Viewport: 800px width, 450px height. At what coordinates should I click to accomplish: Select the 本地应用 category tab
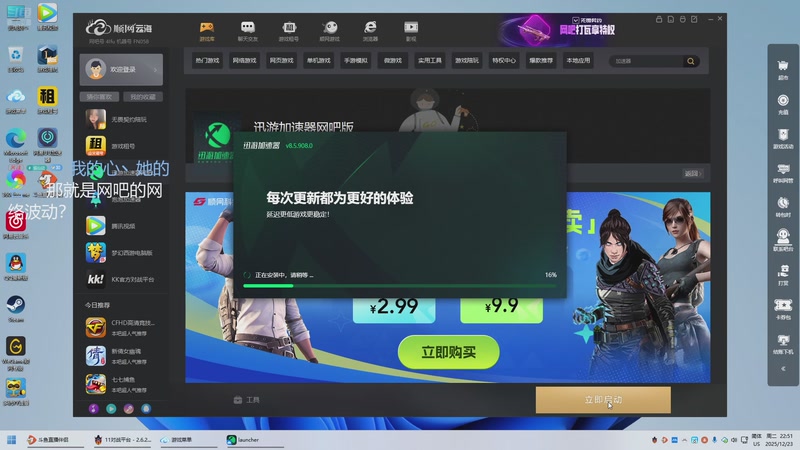(x=578, y=61)
